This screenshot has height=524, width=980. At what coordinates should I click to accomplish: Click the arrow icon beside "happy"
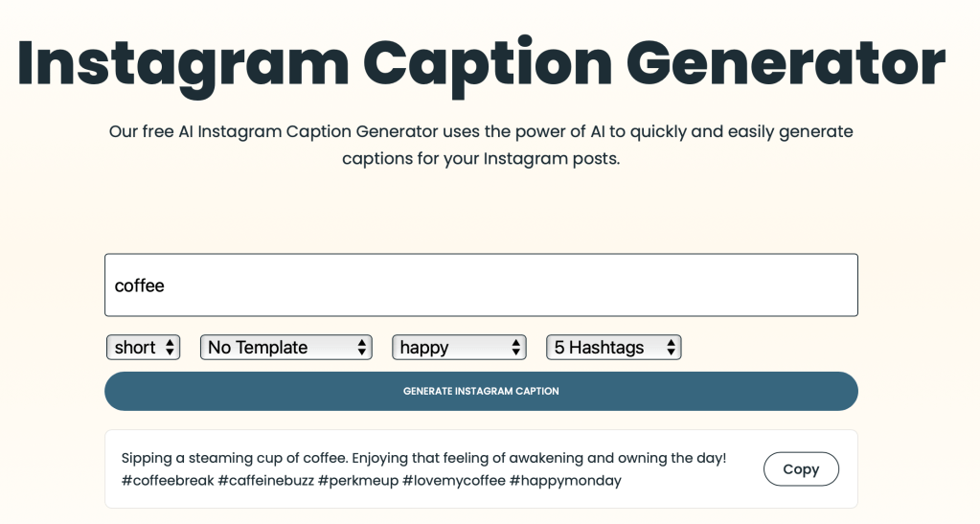(516, 348)
